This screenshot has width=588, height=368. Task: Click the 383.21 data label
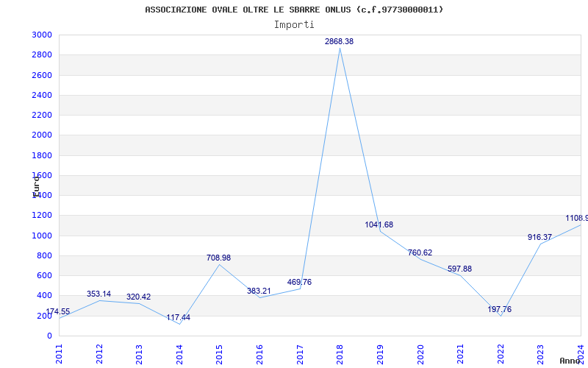pyautogui.click(x=259, y=291)
